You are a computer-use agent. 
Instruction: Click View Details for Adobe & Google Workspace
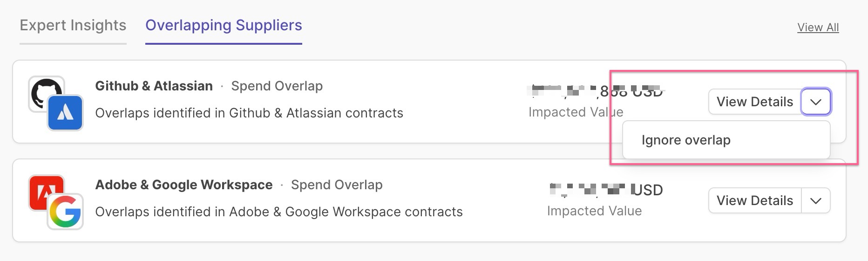coord(754,200)
